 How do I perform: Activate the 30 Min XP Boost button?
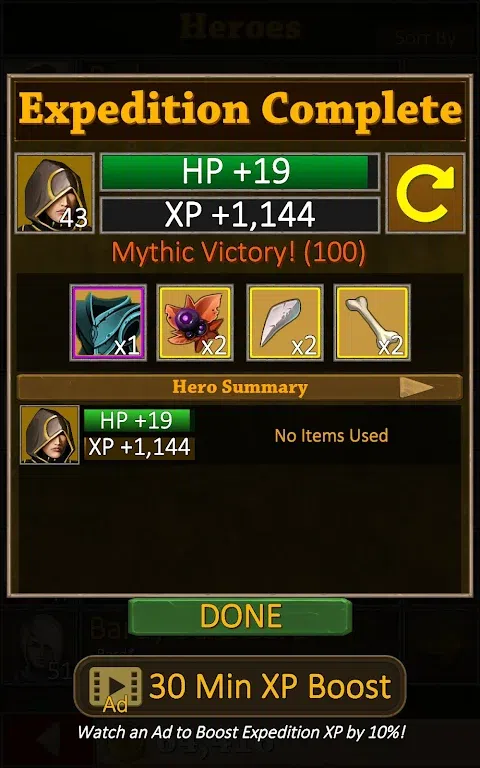[x=240, y=686]
